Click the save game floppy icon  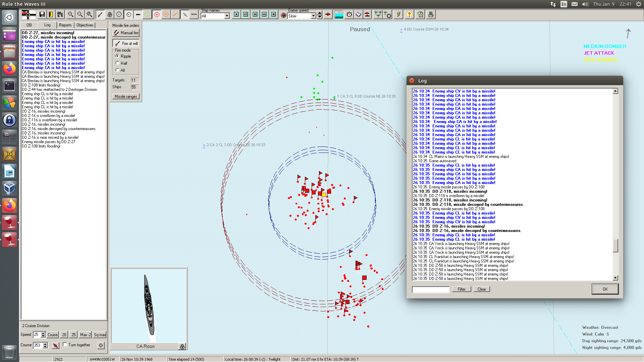click(42, 14)
